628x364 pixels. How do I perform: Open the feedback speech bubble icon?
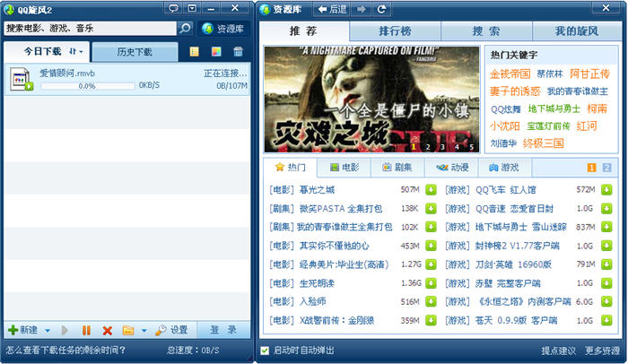pyautogui.click(x=171, y=9)
